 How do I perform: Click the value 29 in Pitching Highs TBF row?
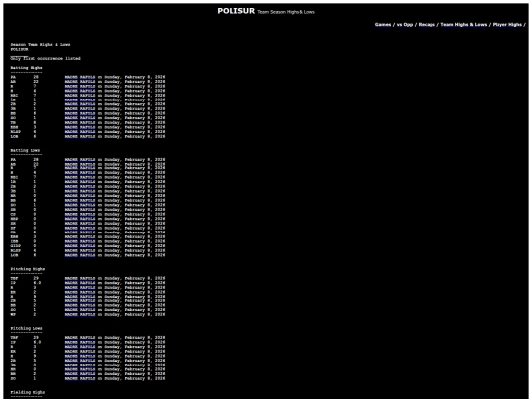(36, 278)
